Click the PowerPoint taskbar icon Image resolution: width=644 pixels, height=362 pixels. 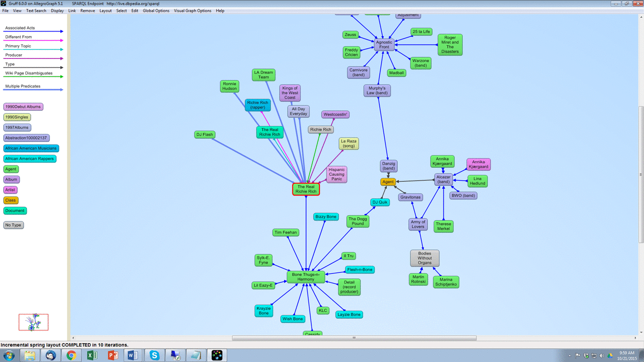pos(113,355)
